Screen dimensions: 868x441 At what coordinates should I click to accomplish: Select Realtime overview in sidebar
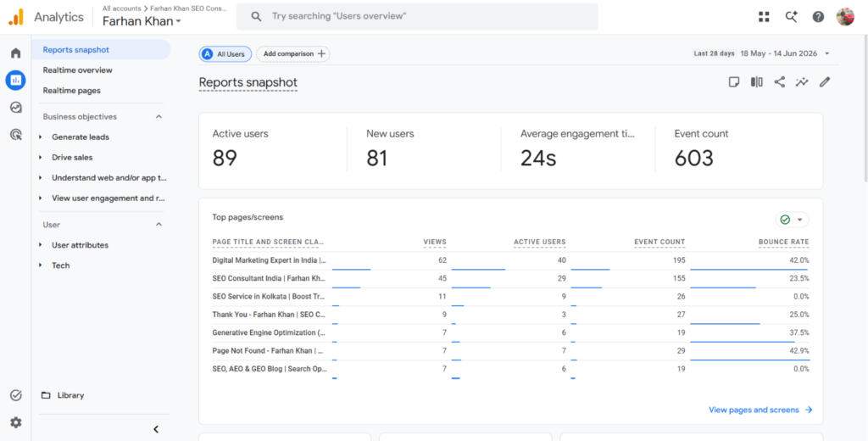77,70
